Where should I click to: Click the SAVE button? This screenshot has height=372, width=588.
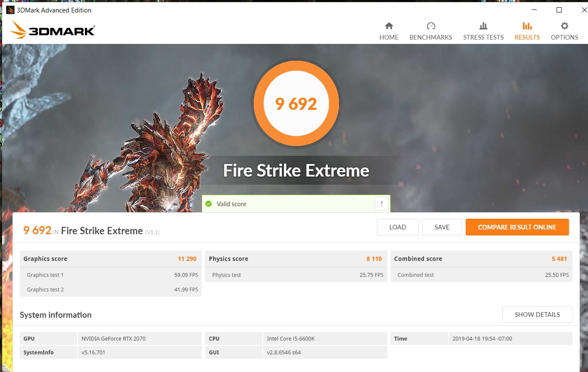[x=442, y=227]
